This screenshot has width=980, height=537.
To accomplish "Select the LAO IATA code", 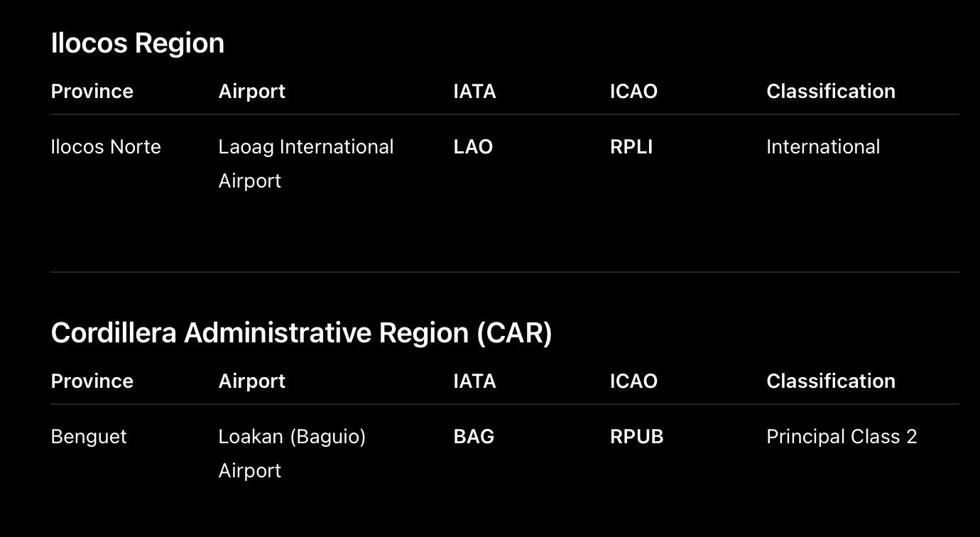I will (x=473, y=147).
